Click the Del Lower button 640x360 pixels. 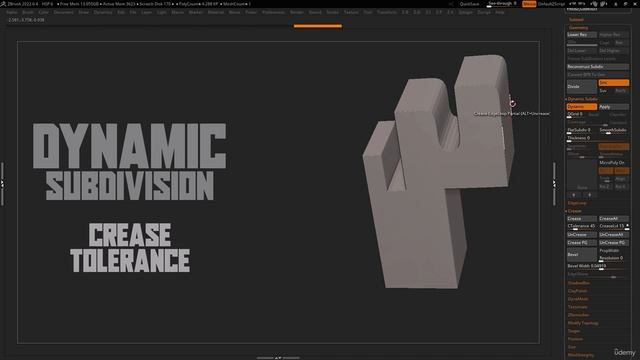coord(582,51)
